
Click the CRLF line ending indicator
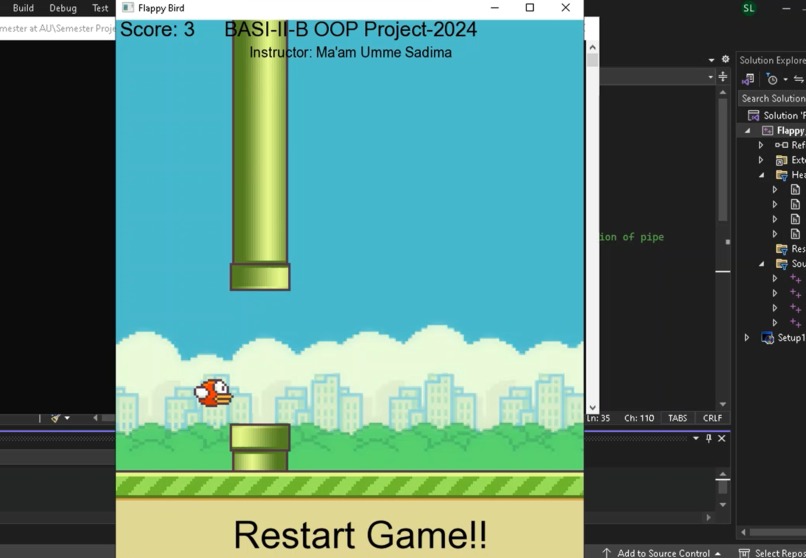click(x=712, y=418)
